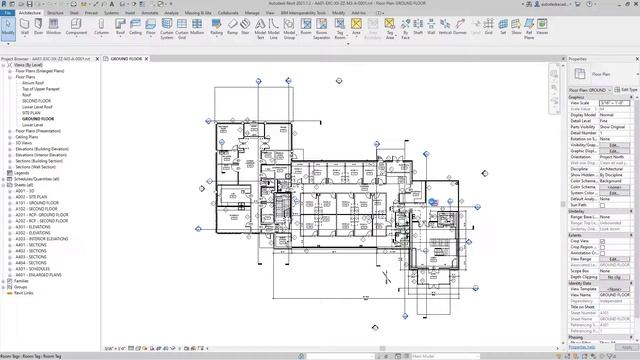Select the Ref Plane tool

529,29
